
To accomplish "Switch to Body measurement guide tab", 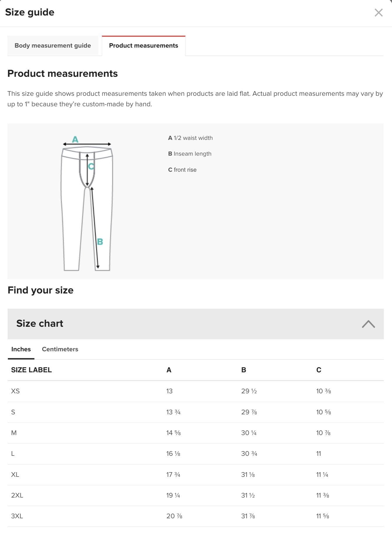I will [x=53, y=46].
